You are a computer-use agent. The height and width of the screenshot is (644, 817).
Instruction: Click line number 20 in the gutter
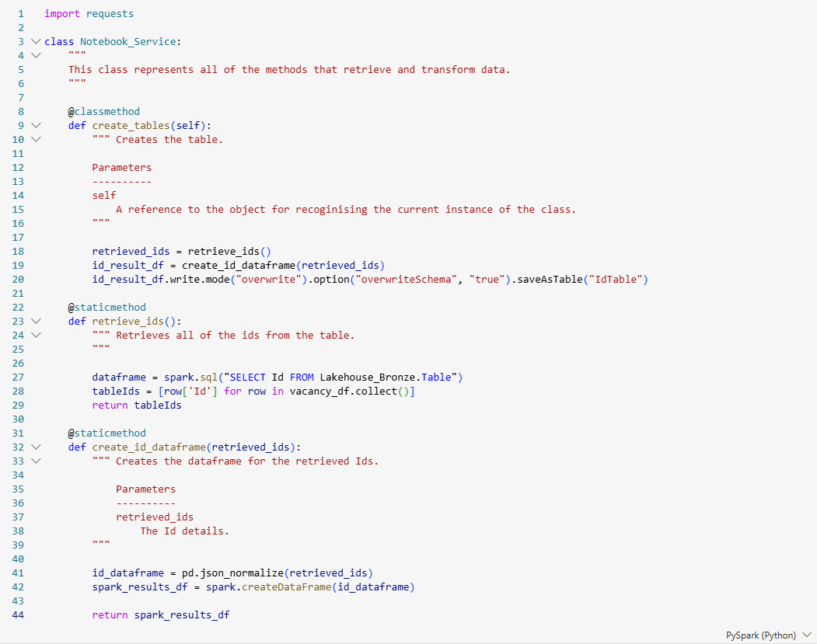pos(17,280)
